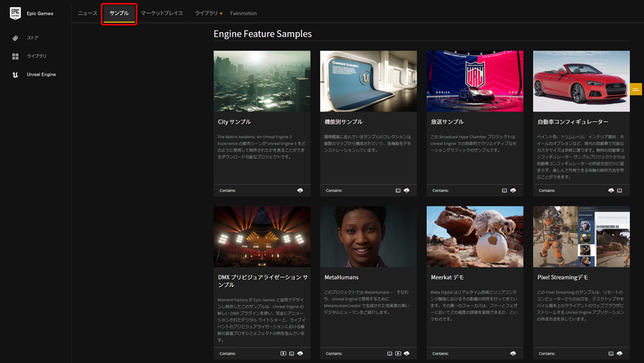Open the red car configurator thumbnail
Screen dimensions: 644x363
point(581,81)
